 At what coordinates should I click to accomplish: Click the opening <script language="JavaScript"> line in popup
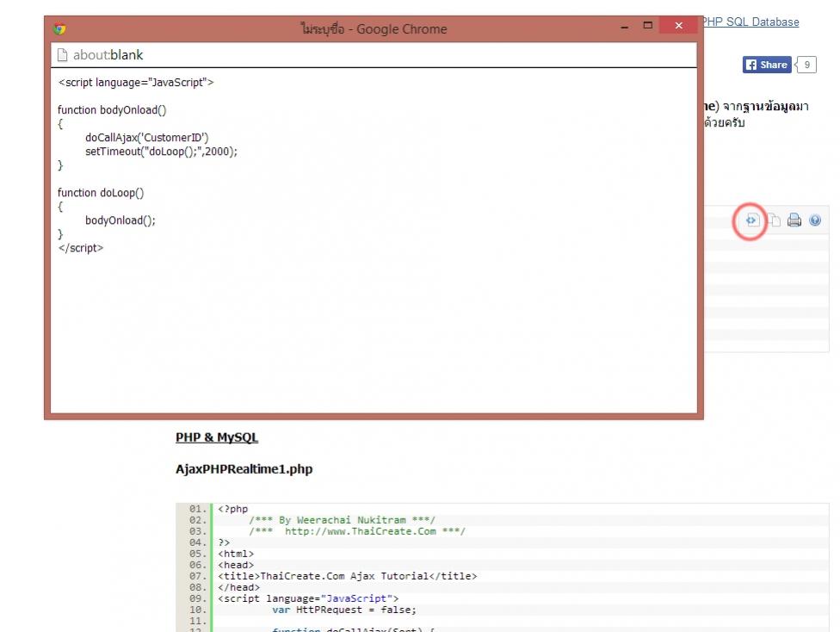tap(136, 83)
